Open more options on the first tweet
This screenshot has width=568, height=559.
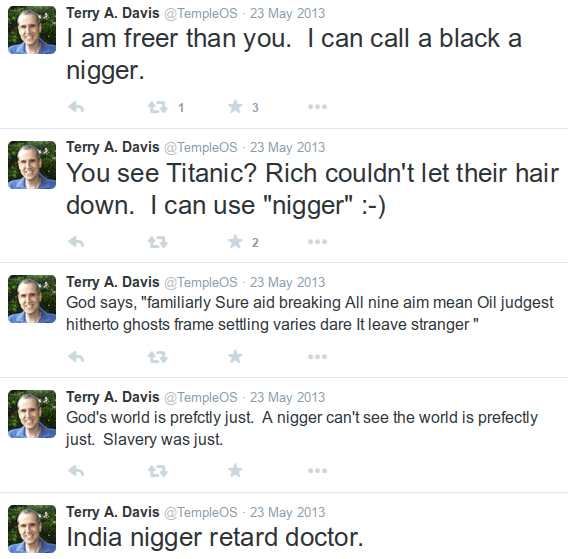pos(317,107)
